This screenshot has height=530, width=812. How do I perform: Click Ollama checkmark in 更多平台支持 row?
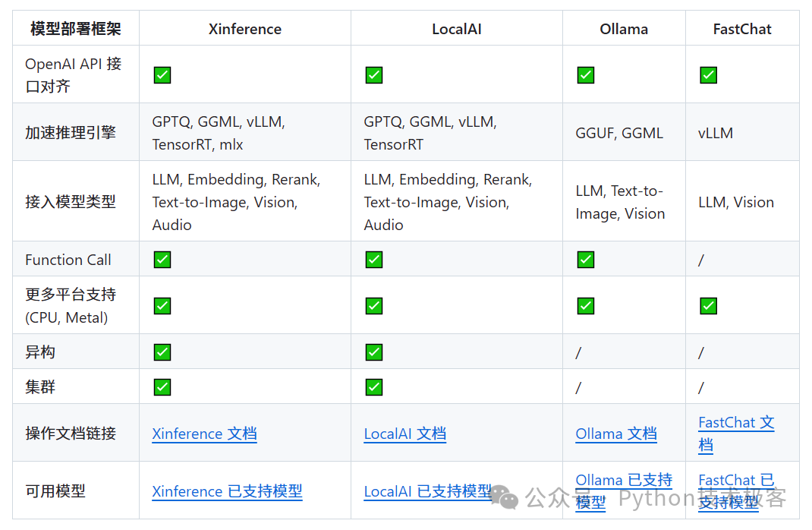tap(586, 306)
